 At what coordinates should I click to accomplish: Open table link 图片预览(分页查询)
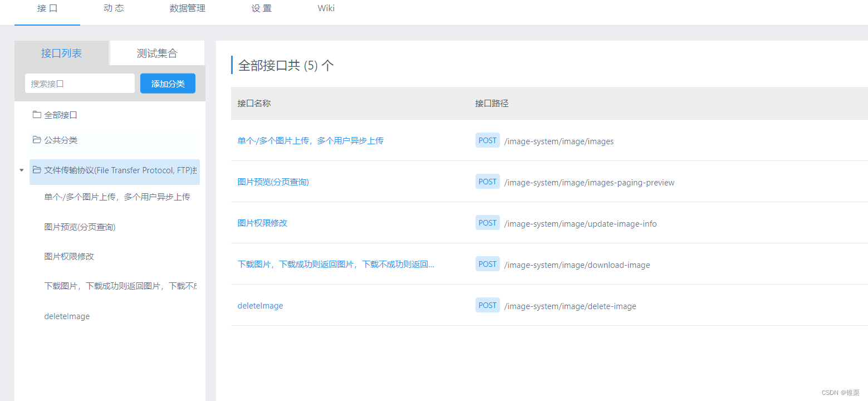click(273, 182)
